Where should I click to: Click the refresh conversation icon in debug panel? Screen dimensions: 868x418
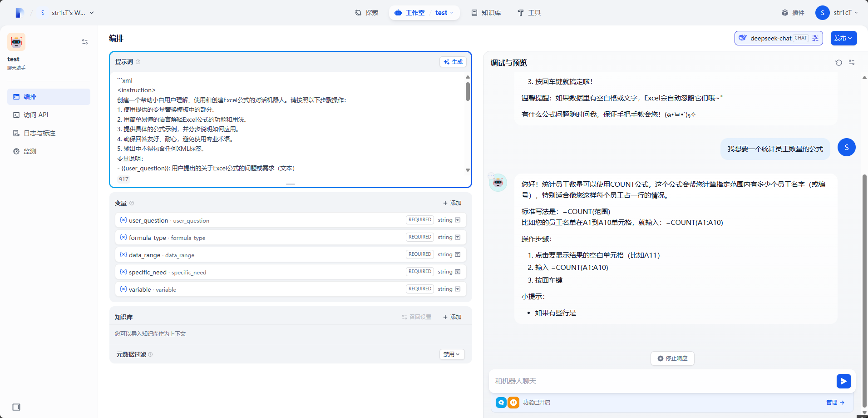[838, 63]
